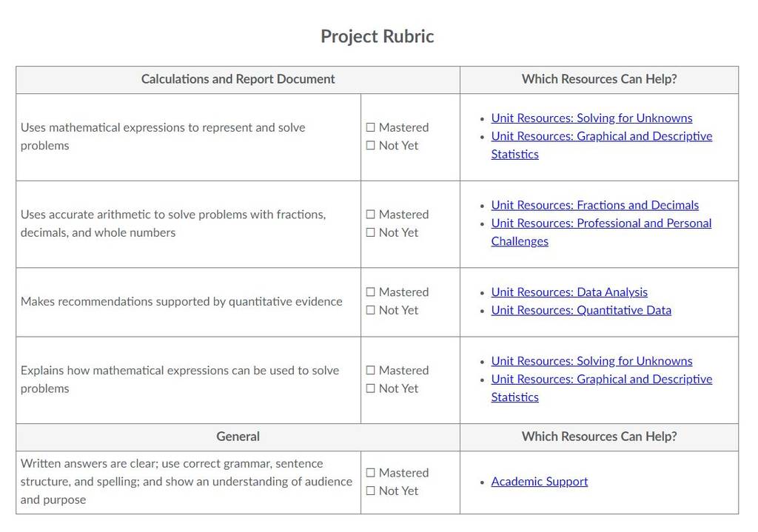The height and width of the screenshot is (532, 758).
Task: Select Mastered for Explains how mathematical expressions row
Action: [x=370, y=371]
